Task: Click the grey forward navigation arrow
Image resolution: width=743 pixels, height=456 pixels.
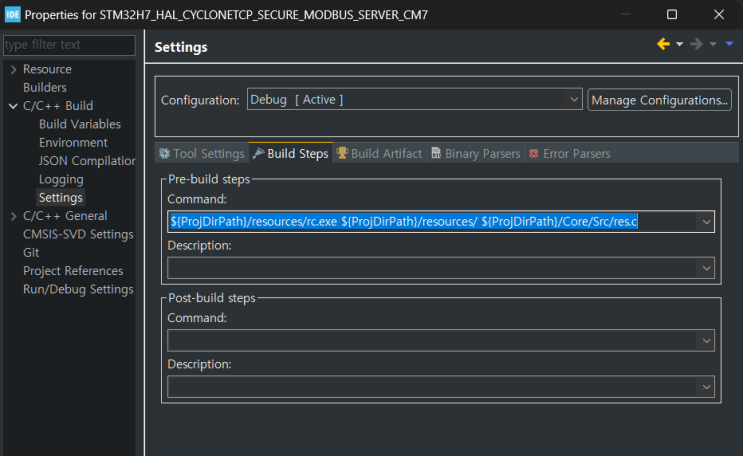Action: tap(696, 44)
